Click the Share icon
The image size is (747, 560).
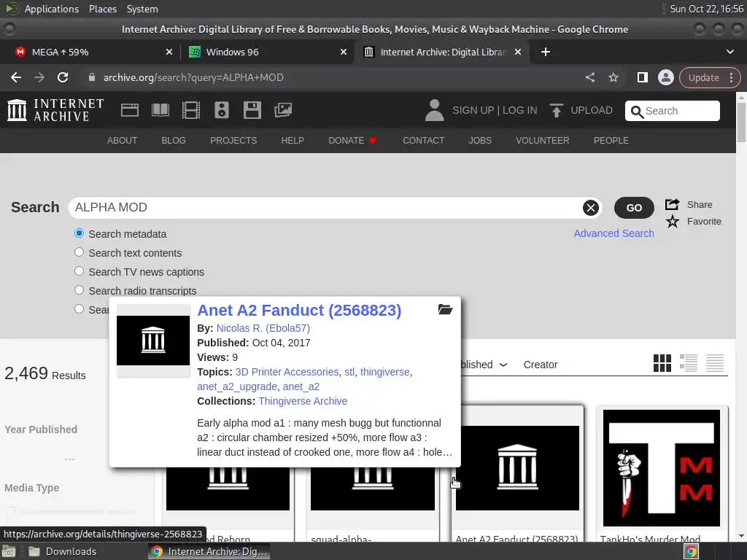click(x=672, y=204)
